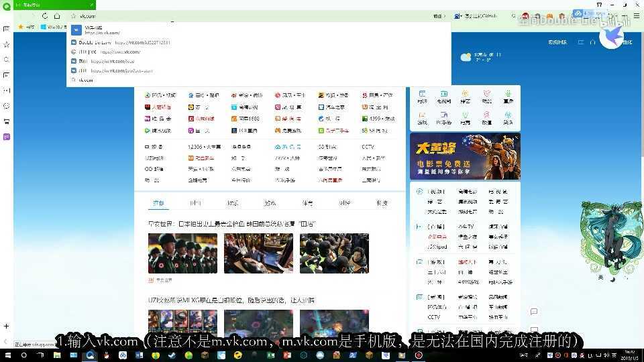
Task: Open Task View on the taskbar
Action: (x=40, y=355)
